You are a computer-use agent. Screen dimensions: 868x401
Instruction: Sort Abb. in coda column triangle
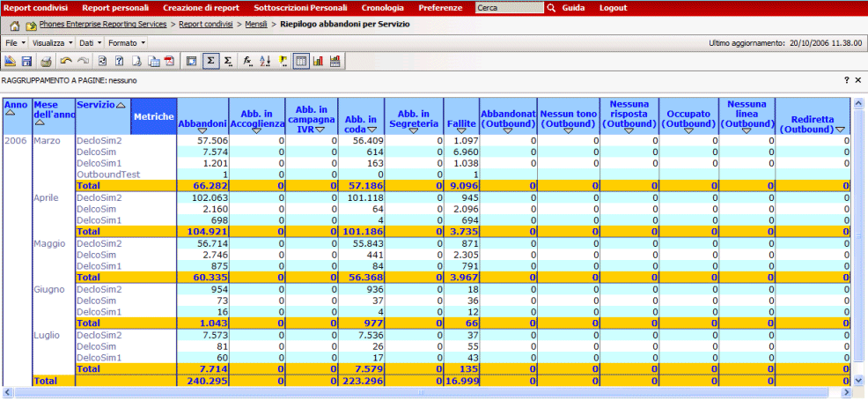point(372,130)
